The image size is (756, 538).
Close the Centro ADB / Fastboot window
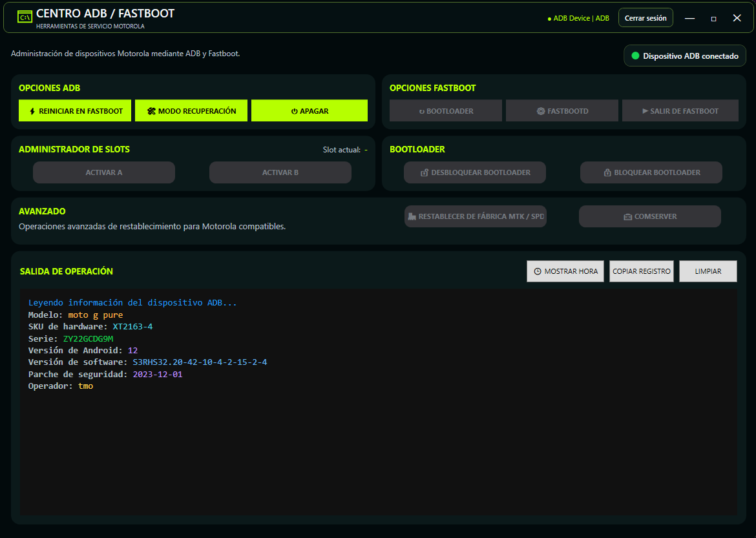coord(737,18)
